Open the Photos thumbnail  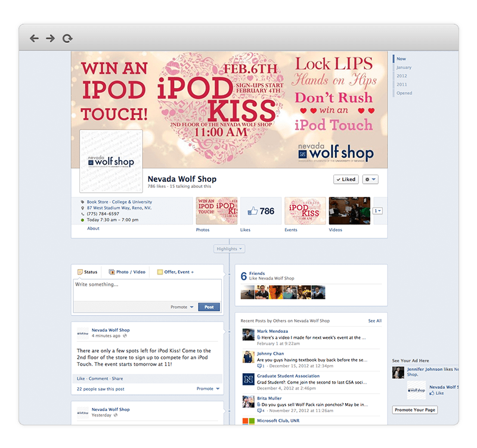click(x=216, y=211)
